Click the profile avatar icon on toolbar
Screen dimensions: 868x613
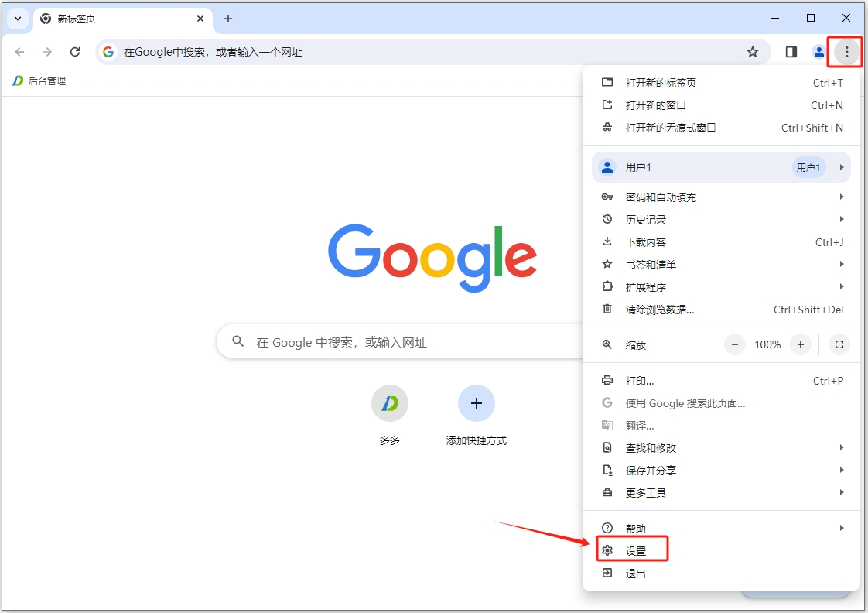818,52
